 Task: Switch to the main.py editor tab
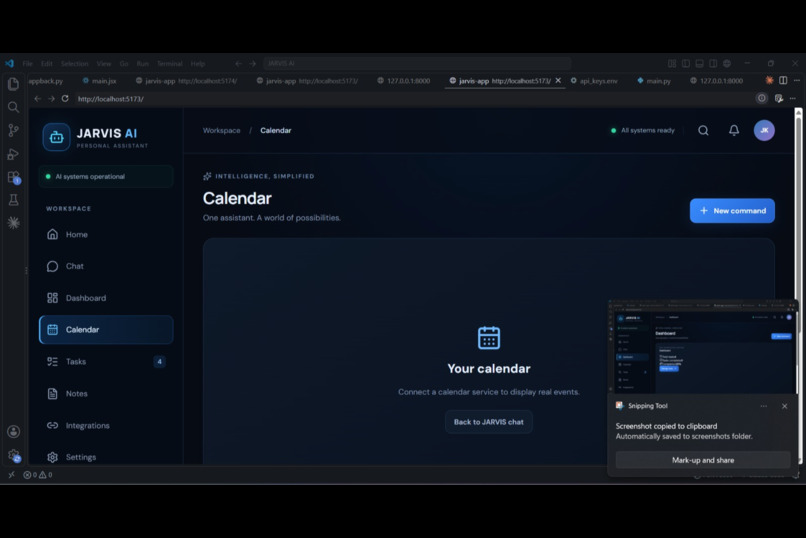tap(654, 81)
